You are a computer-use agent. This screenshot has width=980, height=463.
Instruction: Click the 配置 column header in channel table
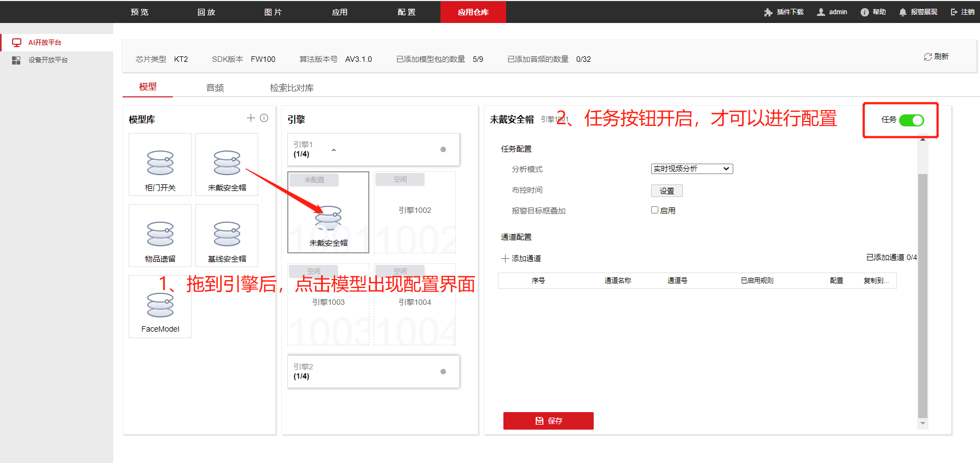[x=837, y=281]
